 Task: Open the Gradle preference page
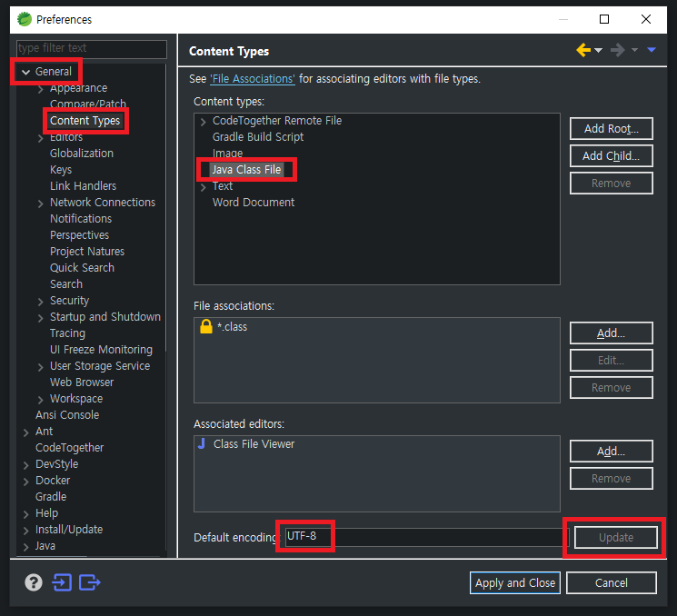click(51, 496)
